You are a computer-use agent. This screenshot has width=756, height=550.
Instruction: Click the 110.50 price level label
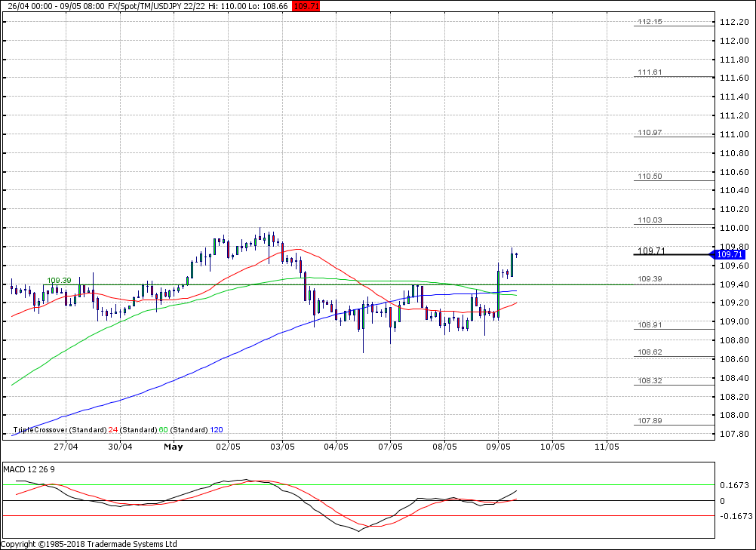click(649, 177)
